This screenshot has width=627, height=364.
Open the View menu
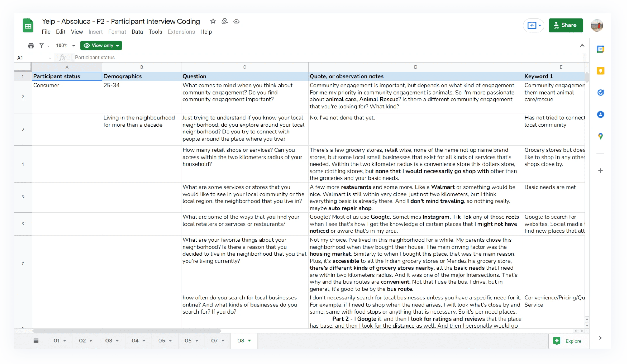point(77,32)
